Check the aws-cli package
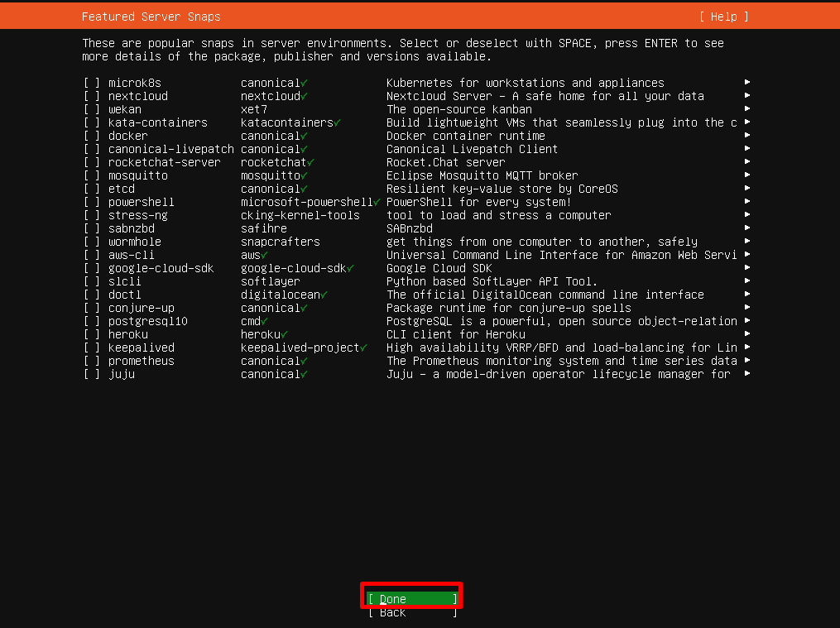 pos(92,254)
